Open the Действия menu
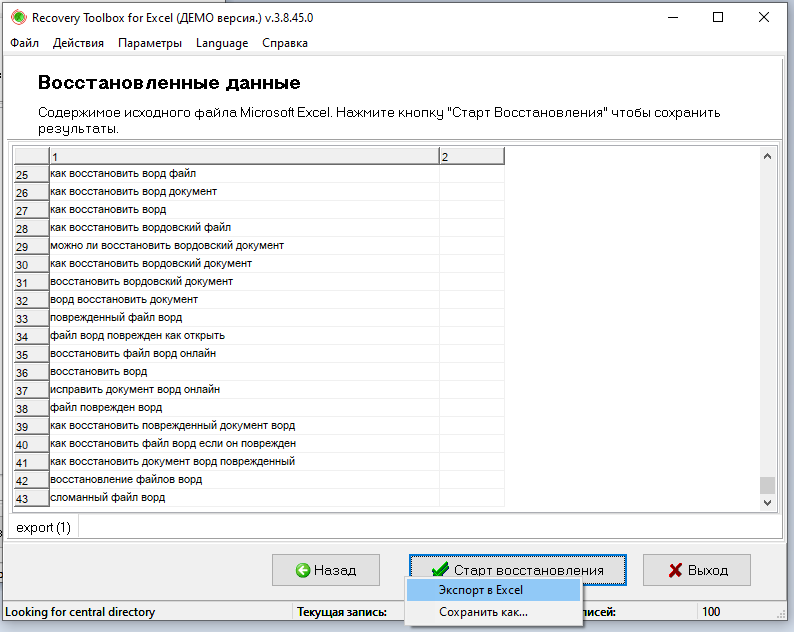This screenshot has height=632, width=794. click(x=78, y=43)
